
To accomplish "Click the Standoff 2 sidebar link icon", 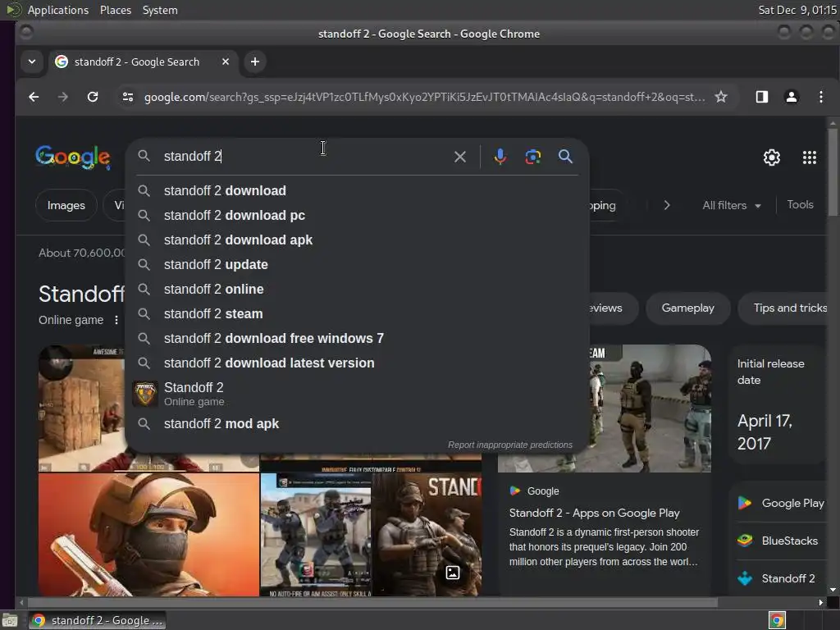I will point(745,578).
